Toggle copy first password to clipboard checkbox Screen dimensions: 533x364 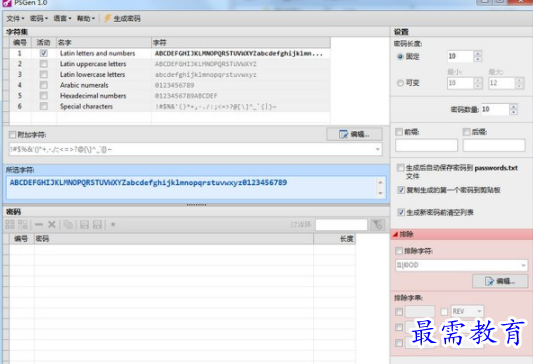point(401,190)
